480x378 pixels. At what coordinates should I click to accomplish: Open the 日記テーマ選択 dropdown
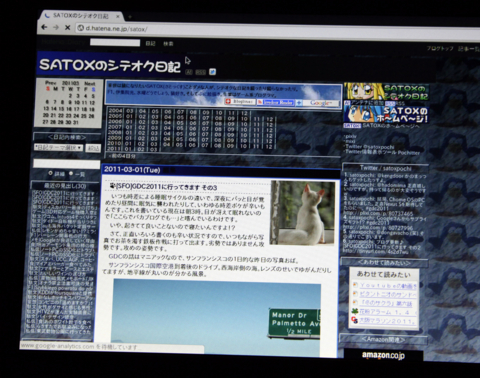[58, 147]
